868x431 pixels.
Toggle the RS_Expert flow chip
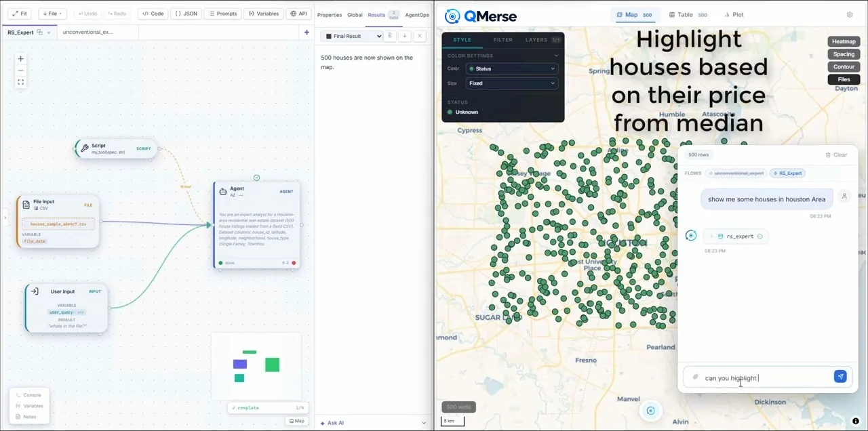[787, 173]
